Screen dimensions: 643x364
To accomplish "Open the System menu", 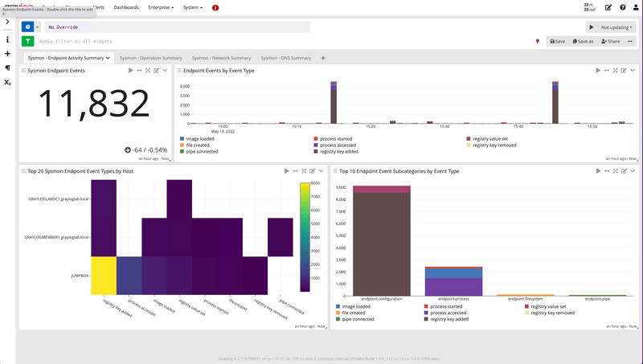I will [193, 7].
